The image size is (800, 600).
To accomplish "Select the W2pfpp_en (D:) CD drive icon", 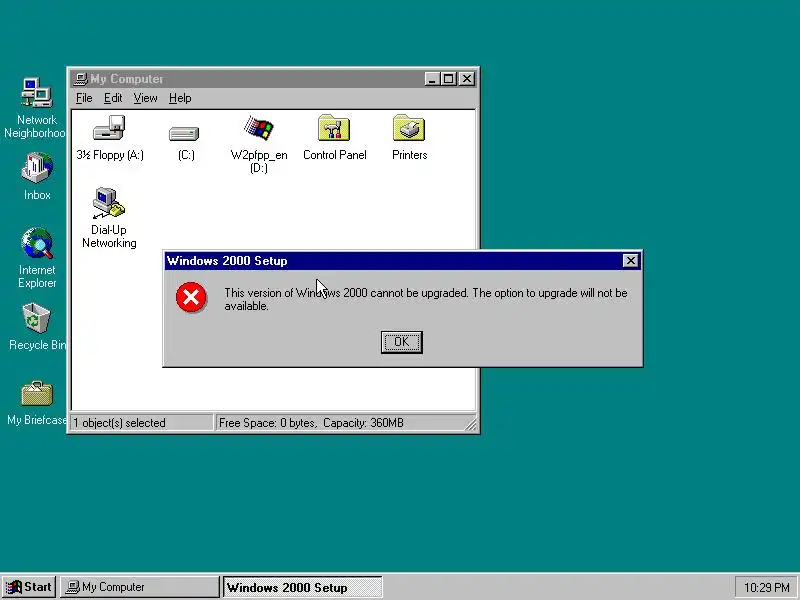I will click(259, 128).
